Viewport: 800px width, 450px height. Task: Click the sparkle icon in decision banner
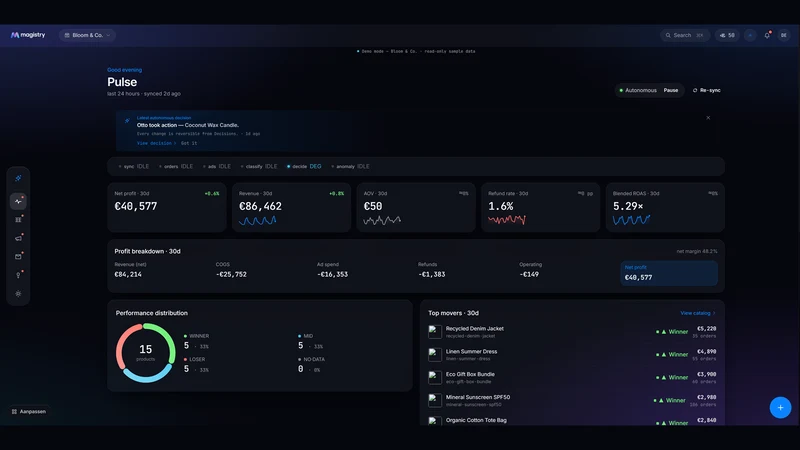point(127,121)
